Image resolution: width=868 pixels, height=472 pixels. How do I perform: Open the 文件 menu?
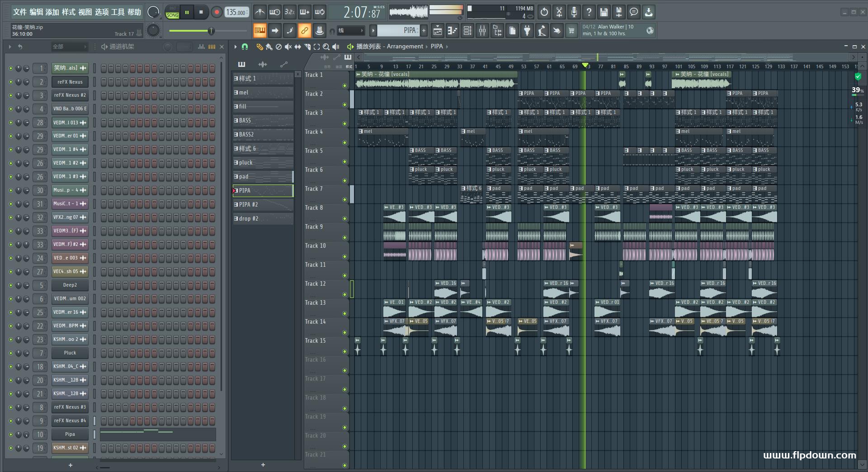[19, 12]
